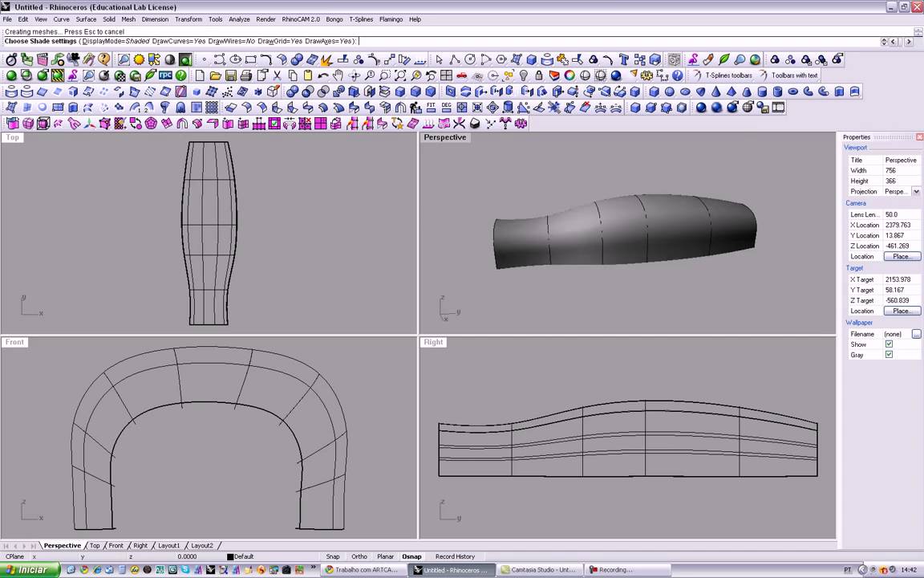Click the filmstrip animation icon

[779, 108]
